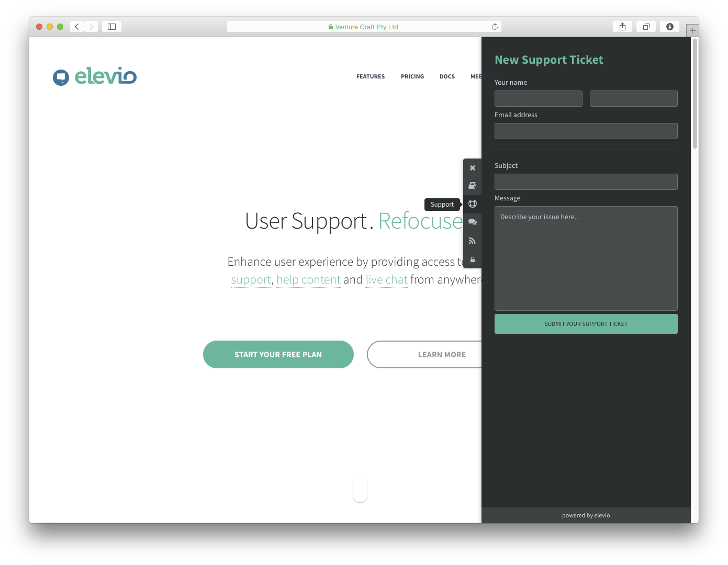Viewport: 728px width, 565px height.
Task: Close the elevio widget with the X icon
Action: point(473,168)
